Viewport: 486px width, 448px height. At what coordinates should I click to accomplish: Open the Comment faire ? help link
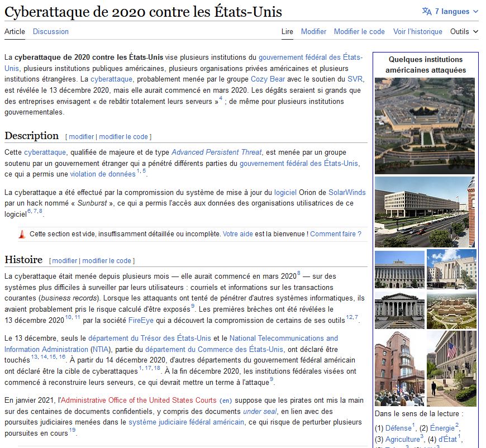coord(336,234)
